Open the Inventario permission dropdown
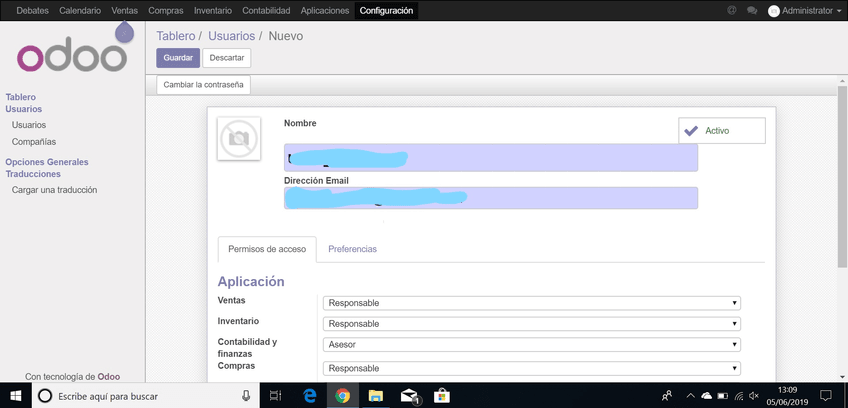 click(x=531, y=324)
